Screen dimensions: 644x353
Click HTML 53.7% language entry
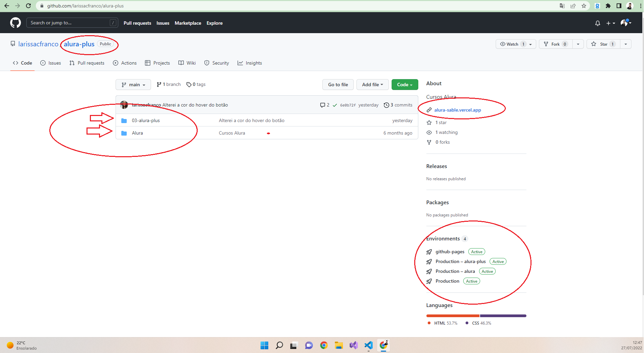pos(443,323)
